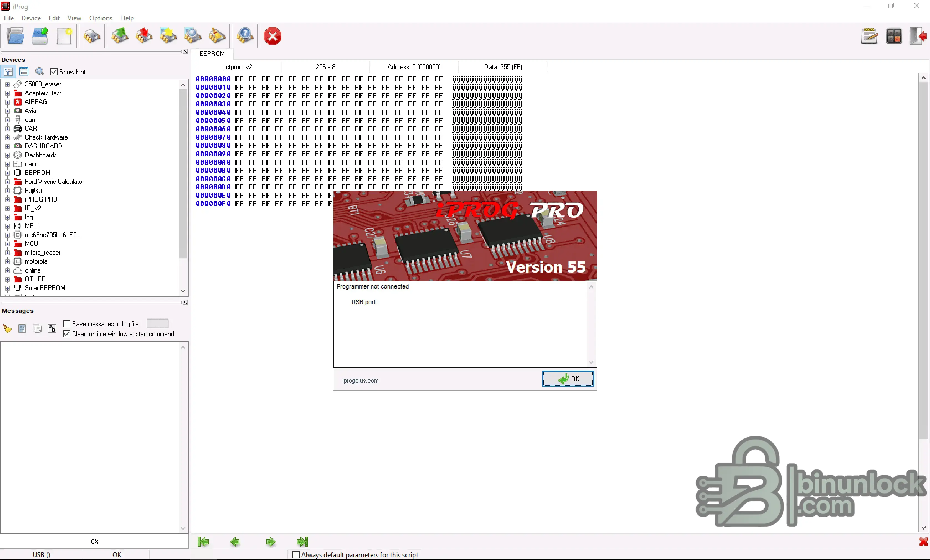Switch Devices panel to tree view
The width and height of the screenshot is (930, 560).
[x=8, y=72]
